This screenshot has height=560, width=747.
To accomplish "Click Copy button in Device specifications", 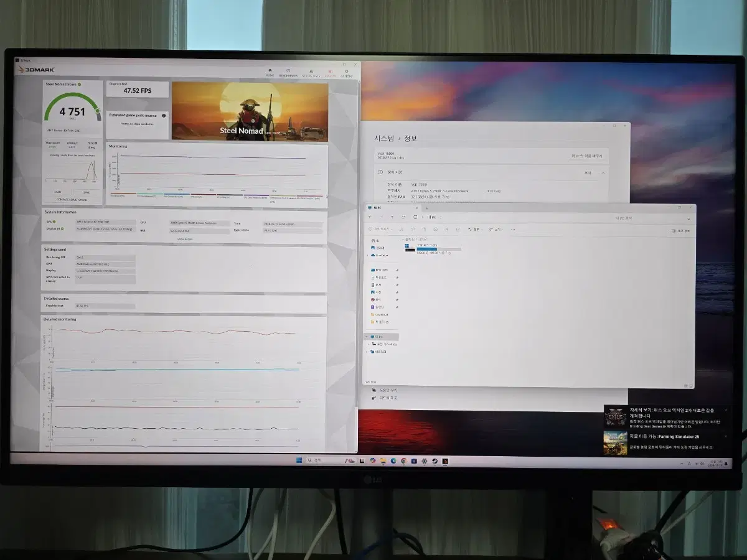I will [588, 173].
